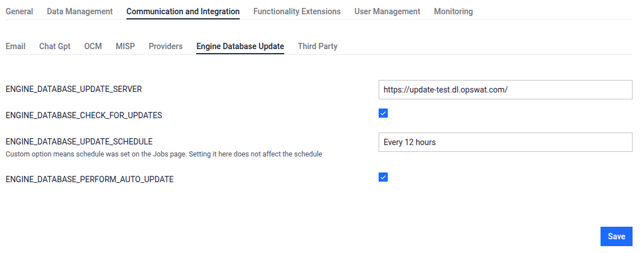Expand the update schedule dropdown

click(505, 142)
